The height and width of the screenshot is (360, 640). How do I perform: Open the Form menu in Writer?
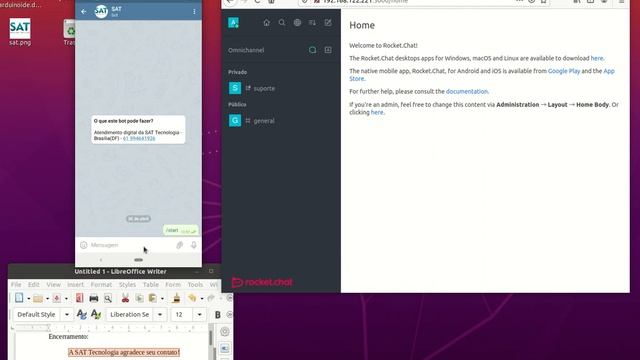click(173, 284)
